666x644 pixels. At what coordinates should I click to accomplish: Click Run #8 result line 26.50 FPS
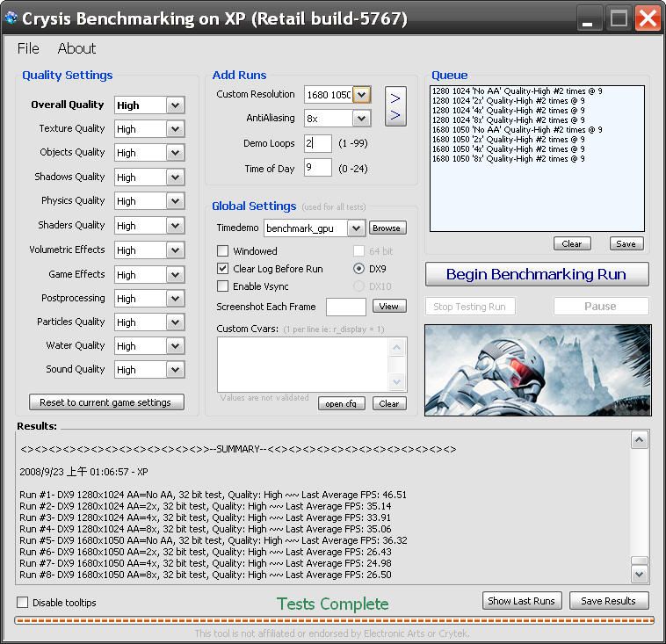pos(205,575)
